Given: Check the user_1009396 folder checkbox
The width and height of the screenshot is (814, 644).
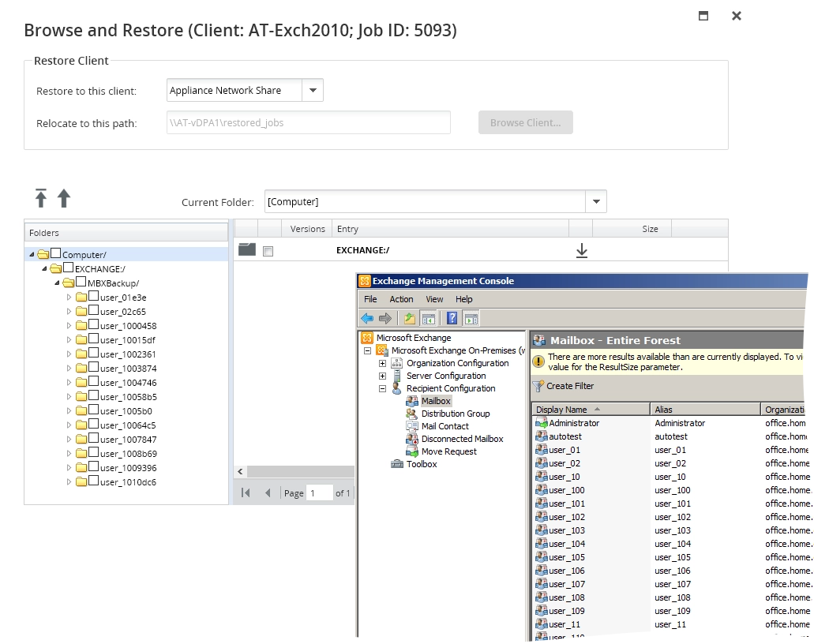Looking at the screenshot, I should [x=93, y=466].
